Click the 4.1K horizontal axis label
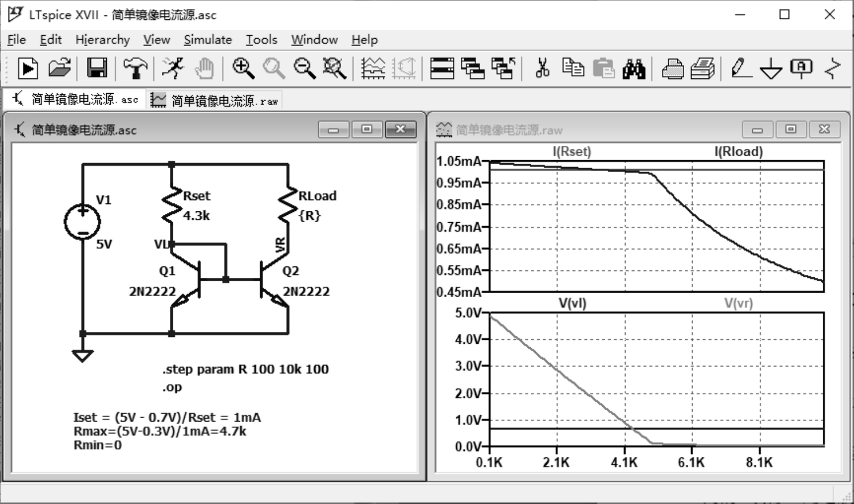 pos(624,463)
